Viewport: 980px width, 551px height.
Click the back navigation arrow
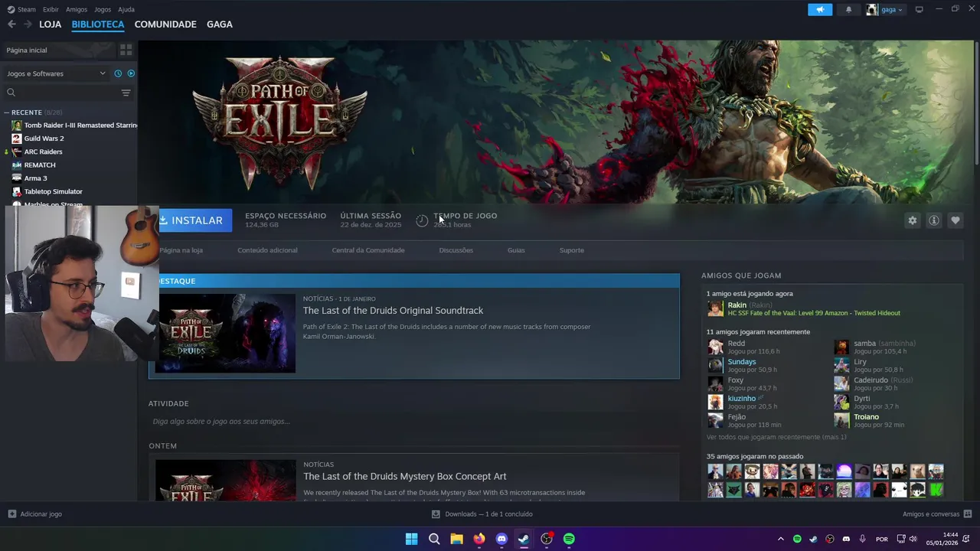tap(11, 24)
